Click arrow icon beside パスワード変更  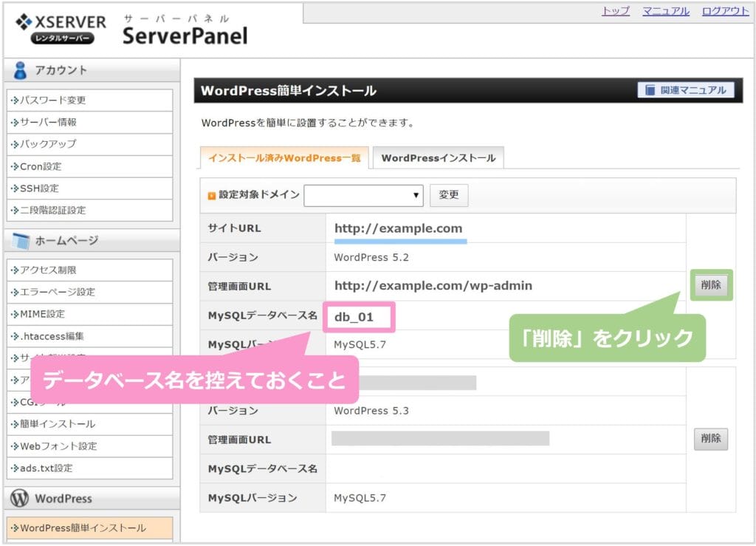[14, 100]
